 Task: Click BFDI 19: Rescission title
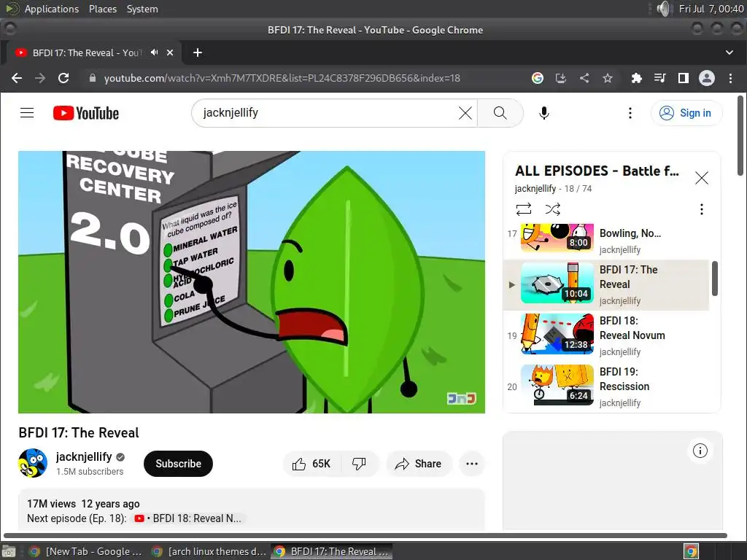point(624,379)
